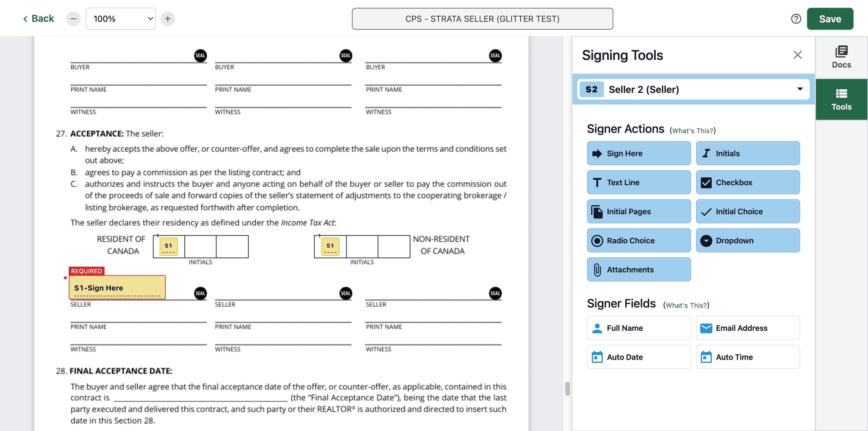Click the SEAL icon beside first BUYER line
This screenshot has height=431, width=868.
click(x=200, y=56)
